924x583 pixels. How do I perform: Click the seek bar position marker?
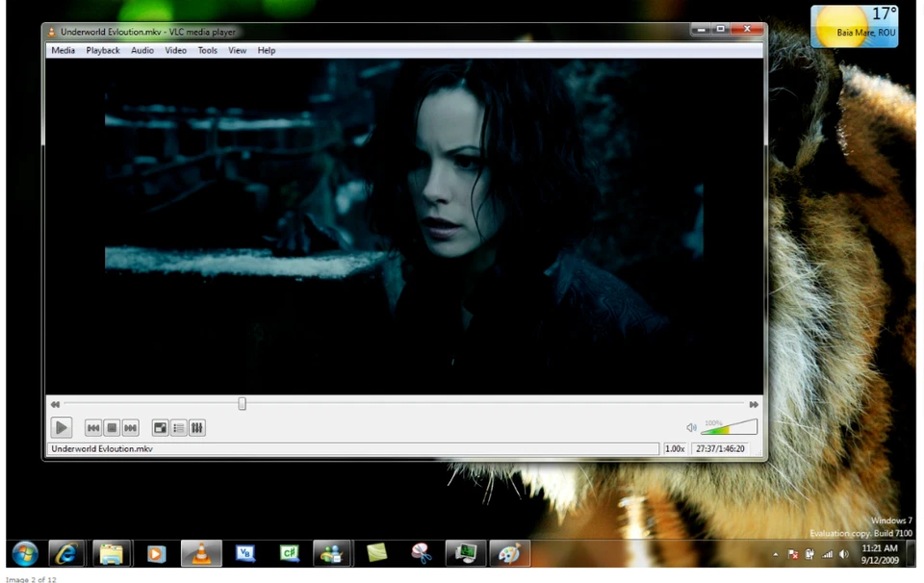(x=242, y=403)
